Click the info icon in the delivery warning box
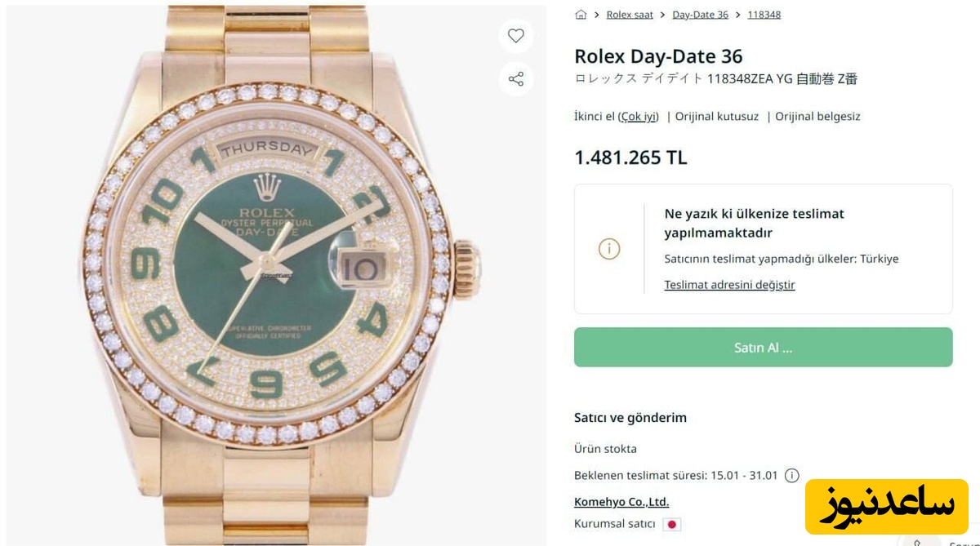 click(x=609, y=249)
